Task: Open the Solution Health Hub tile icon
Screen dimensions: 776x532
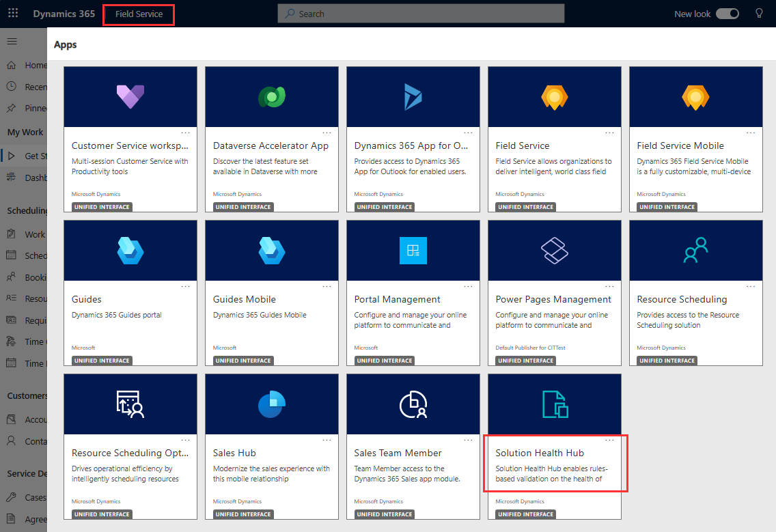Action: point(555,404)
